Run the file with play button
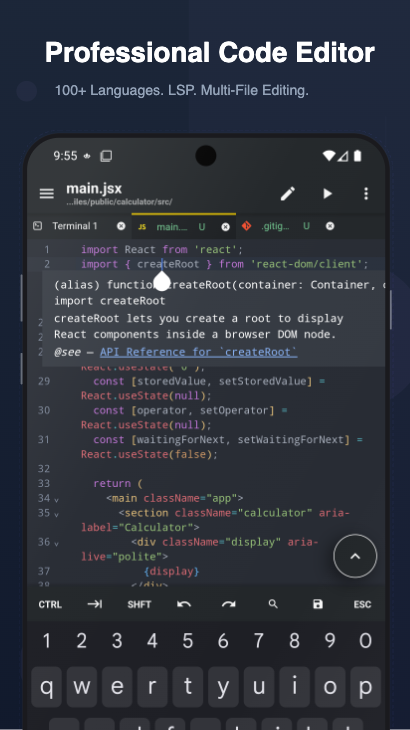Screen dimensions: 410x730 (x=328, y=194)
